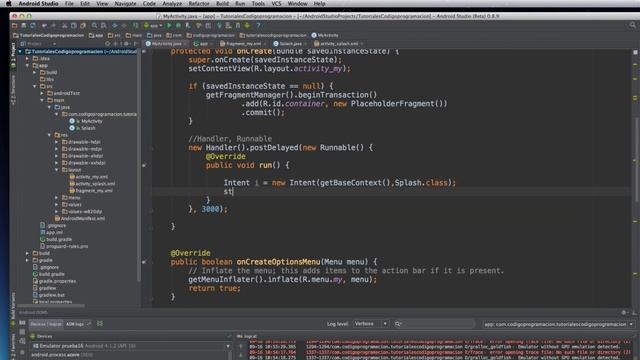Click MyActivity breadcrumb in navigation bar
This screenshot has height=360, width=640.
tap(325, 36)
